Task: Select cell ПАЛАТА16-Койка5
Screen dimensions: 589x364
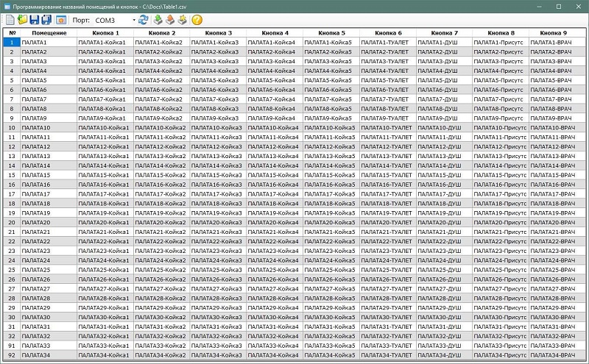Action: click(331, 185)
